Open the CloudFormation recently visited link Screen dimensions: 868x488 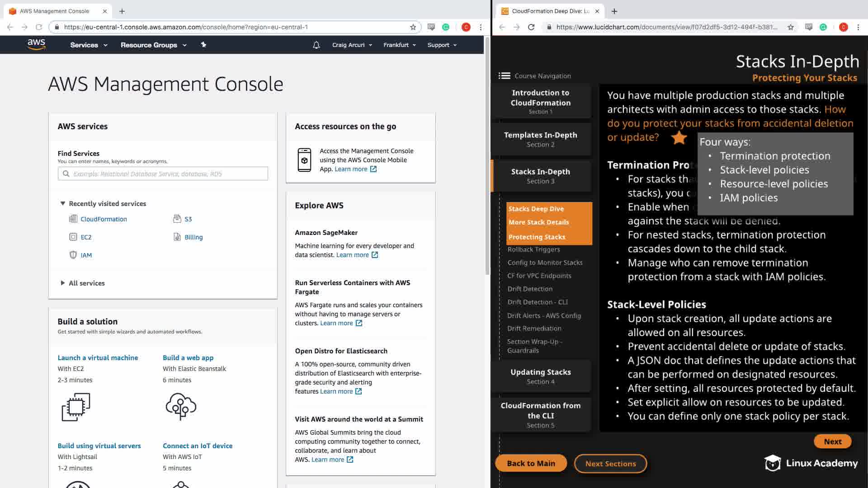[x=104, y=219]
